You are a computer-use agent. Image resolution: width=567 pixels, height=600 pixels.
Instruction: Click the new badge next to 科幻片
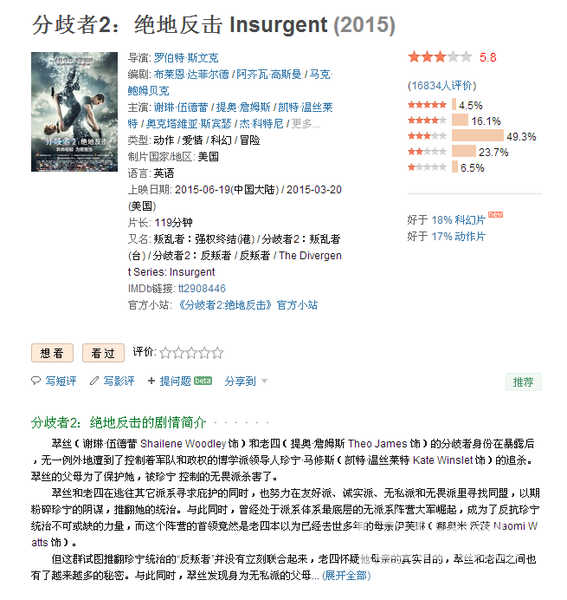tap(495, 214)
